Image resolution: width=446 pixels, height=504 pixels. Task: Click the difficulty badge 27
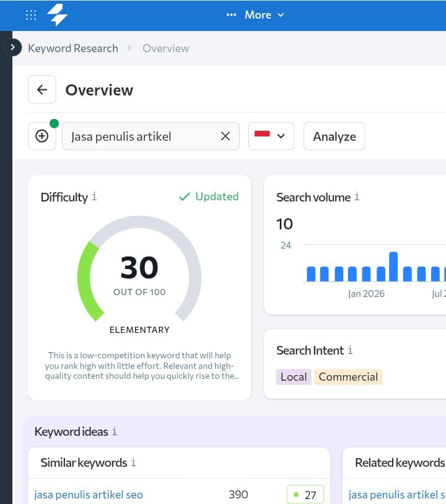[305, 495]
